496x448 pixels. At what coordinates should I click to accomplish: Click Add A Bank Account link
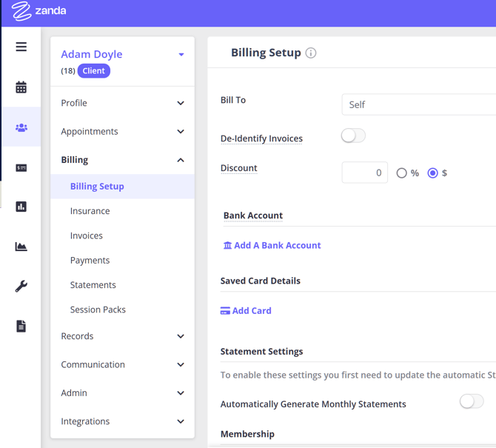click(x=272, y=245)
